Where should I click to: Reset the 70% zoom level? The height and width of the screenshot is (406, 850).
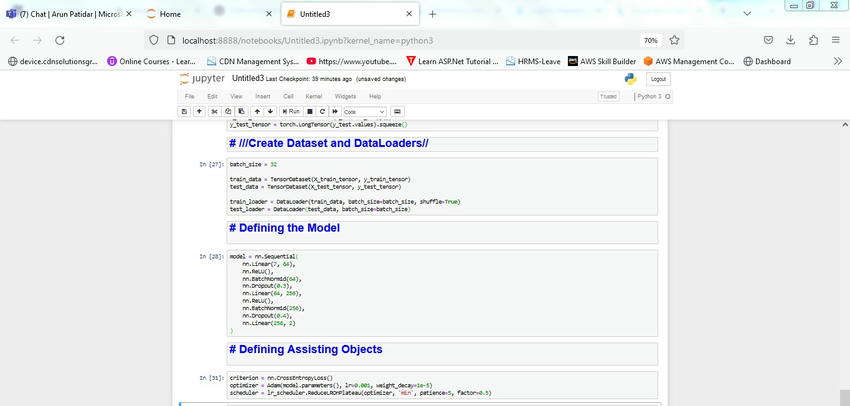[651, 40]
